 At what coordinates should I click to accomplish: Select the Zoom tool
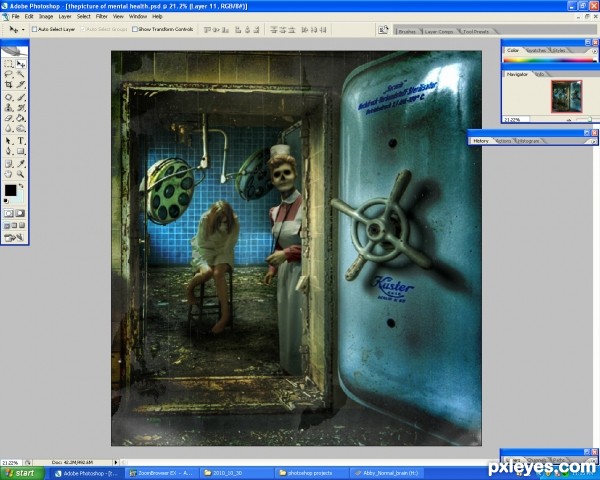21,174
